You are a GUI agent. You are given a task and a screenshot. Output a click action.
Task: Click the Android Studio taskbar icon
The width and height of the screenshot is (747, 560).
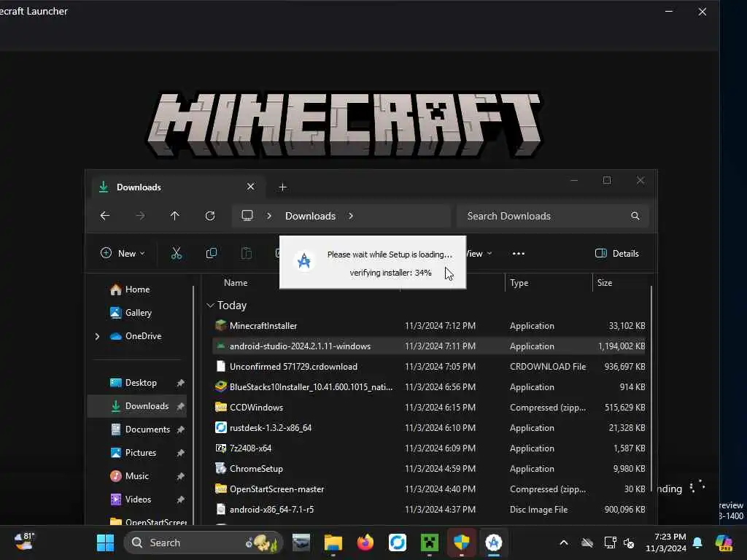[x=494, y=542]
